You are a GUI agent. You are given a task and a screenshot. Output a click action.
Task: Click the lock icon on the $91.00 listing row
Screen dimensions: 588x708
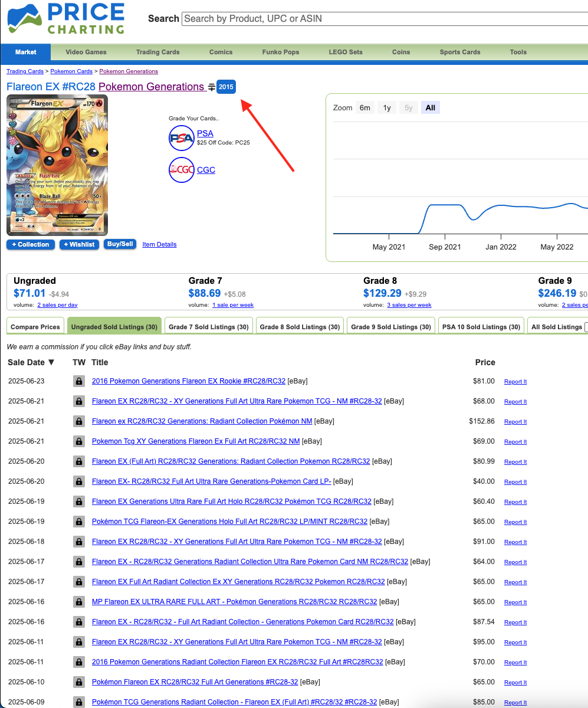78,542
